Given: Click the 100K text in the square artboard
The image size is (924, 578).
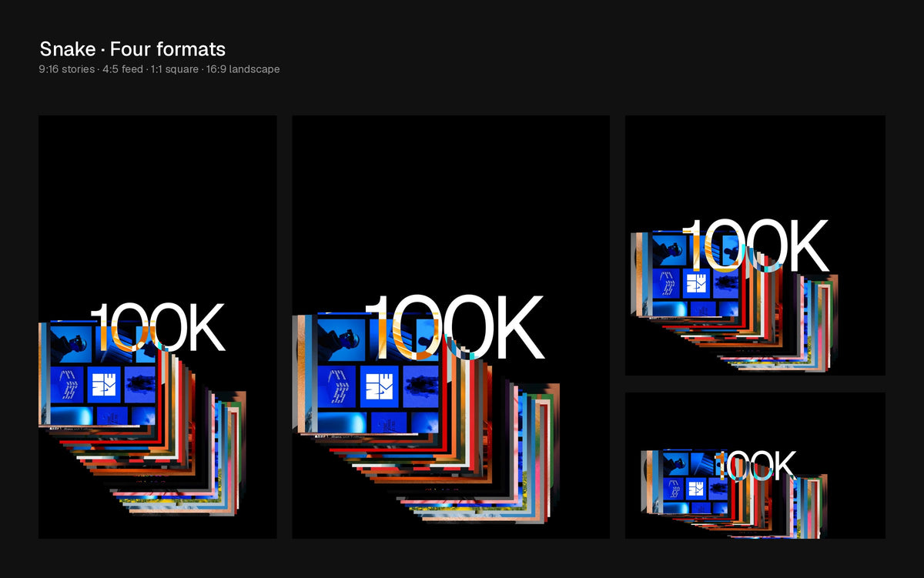Looking at the screenshot, I should pyautogui.click(x=755, y=246).
